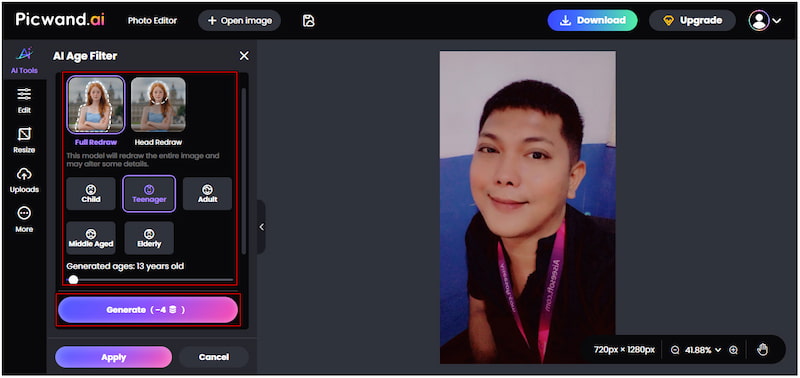
Task: Click the Upgrade button
Action: (692, 20)
